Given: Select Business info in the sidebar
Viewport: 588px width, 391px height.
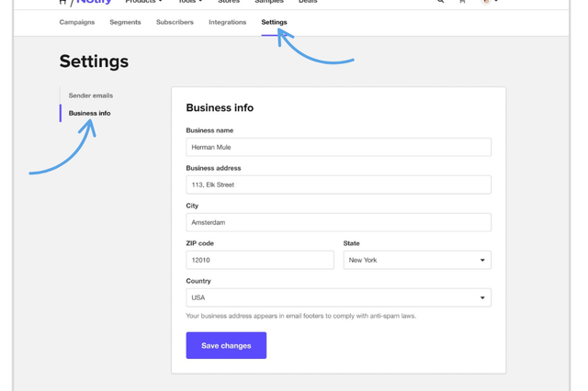Looking at the screenshot, I should (89, 113).
